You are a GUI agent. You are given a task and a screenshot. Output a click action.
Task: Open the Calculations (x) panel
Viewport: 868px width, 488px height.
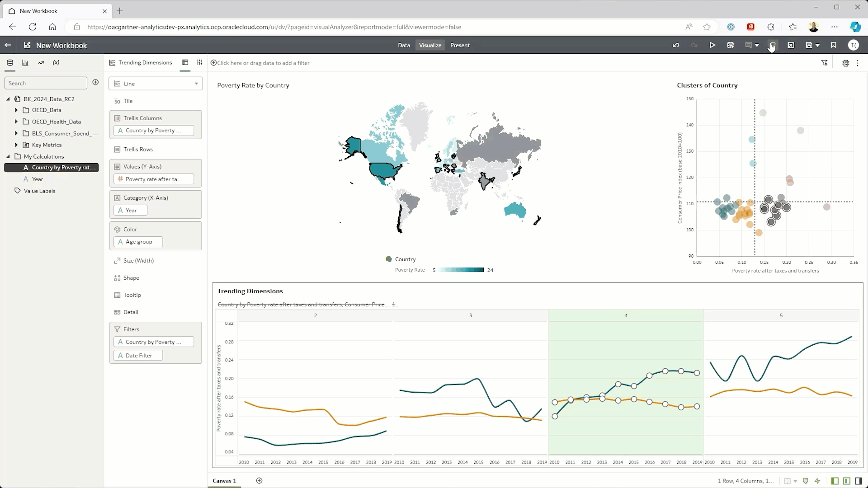56,63
